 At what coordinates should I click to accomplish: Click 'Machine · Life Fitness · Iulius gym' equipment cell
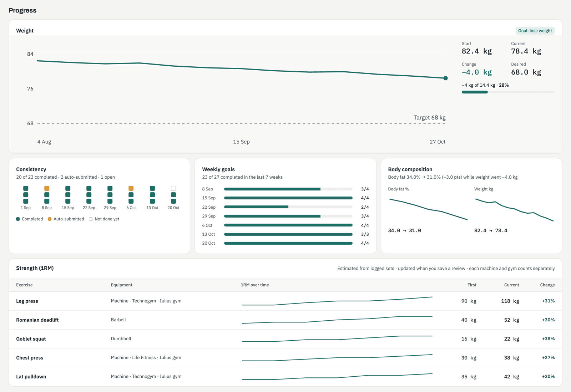(x=146, y=358)
